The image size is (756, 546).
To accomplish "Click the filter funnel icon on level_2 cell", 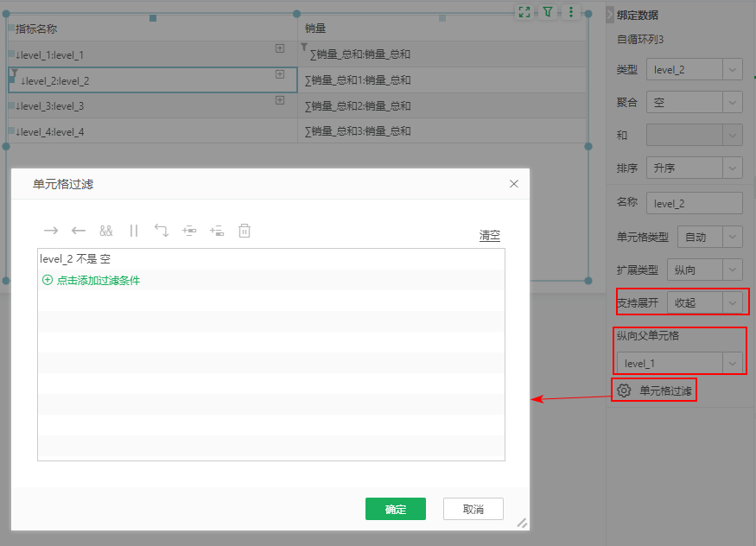I will pyautogui.click(x=15, y=73).
